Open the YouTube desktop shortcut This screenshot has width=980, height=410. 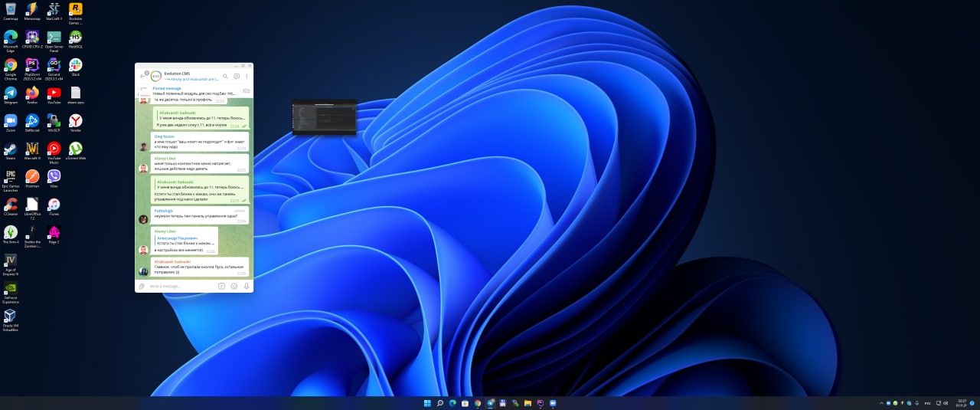coord(54,95)
